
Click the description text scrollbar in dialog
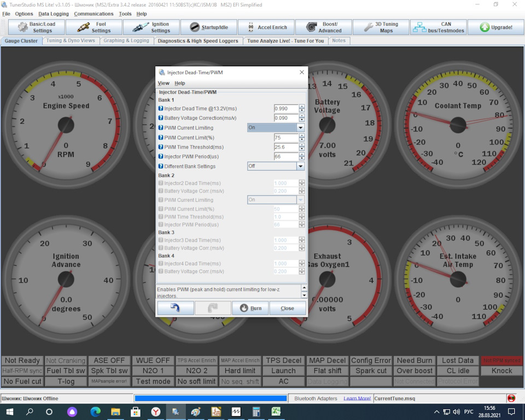click(304, 291)
